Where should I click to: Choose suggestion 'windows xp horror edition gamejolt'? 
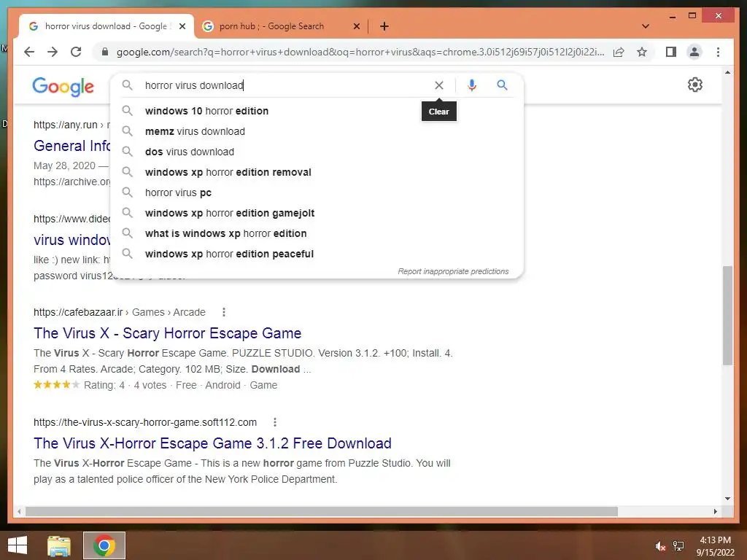pyautogui.click(x=230, y=214)
